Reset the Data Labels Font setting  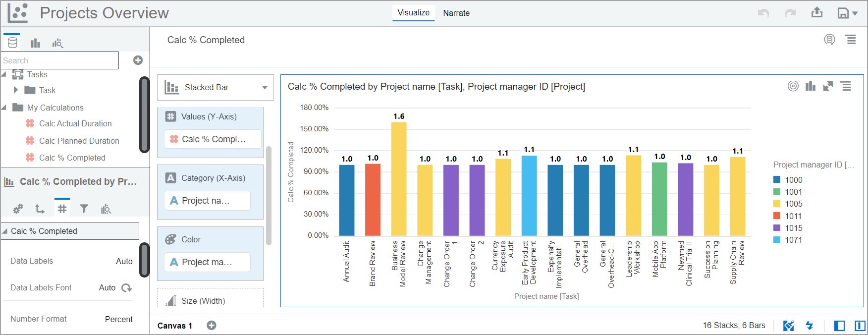pos(127,288)
